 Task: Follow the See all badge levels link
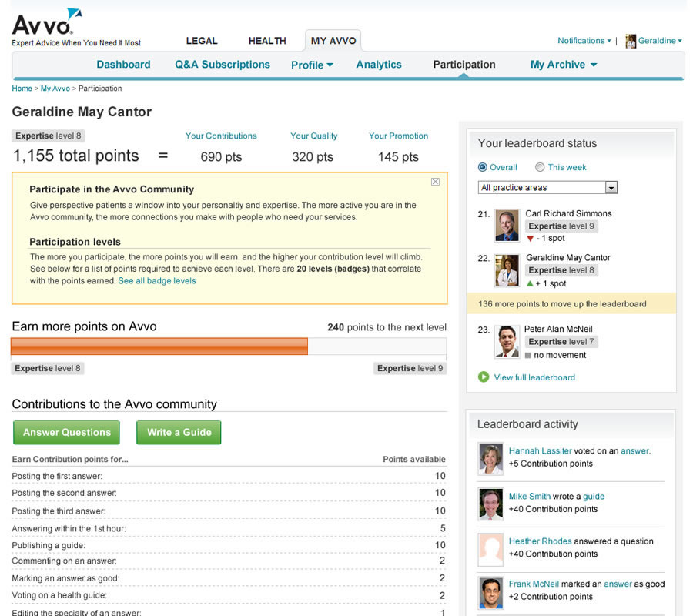pos(157,280)
